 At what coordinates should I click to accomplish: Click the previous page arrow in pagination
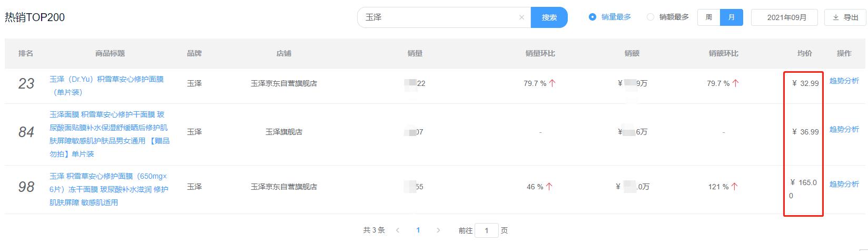(398, 230)
